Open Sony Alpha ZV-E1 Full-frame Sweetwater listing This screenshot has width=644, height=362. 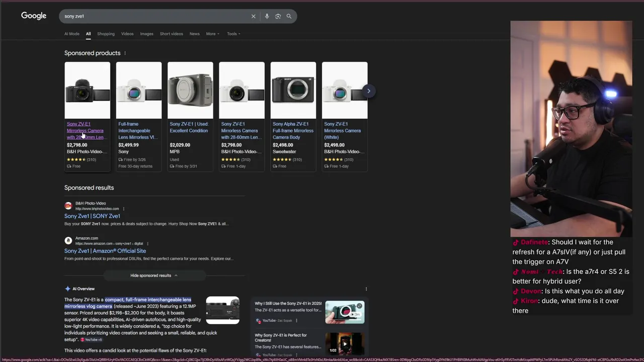coord(293,130)
